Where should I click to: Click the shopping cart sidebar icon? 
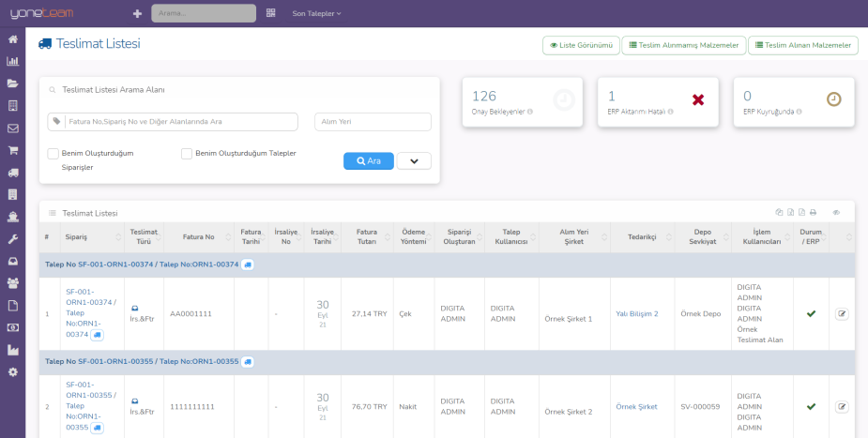point(12,150)
